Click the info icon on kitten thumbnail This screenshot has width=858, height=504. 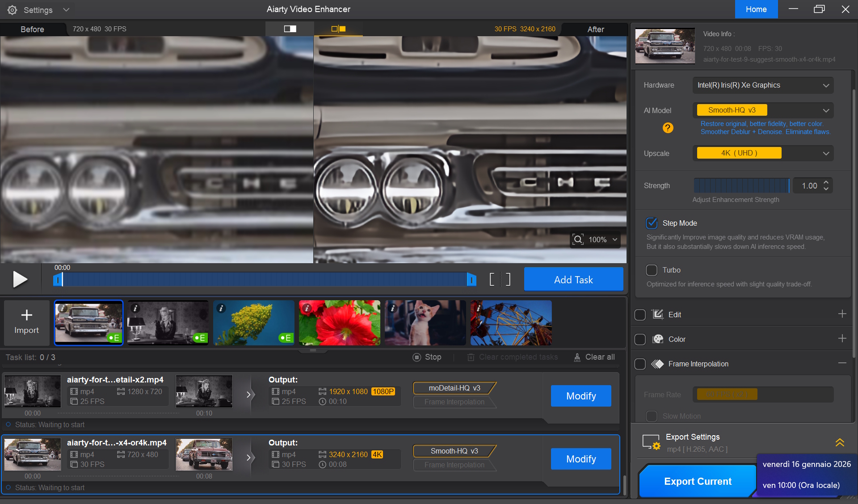click(x=392, y=308)
